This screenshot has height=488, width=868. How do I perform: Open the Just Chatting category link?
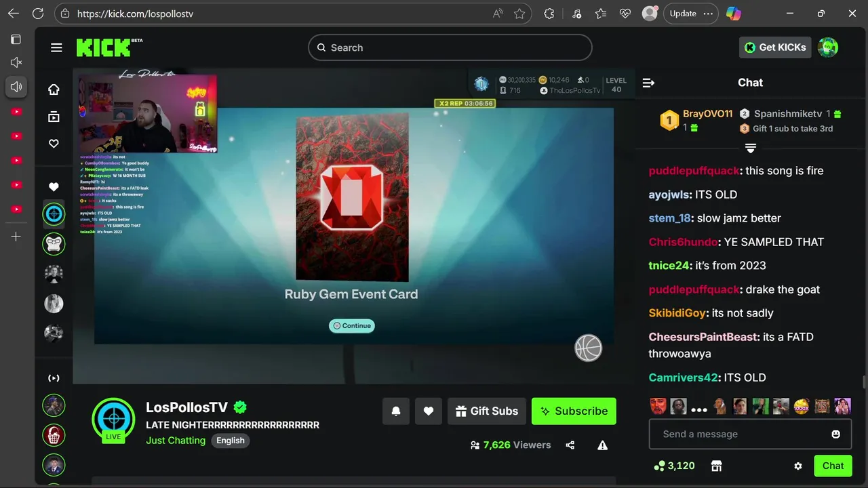(x=176, y=441)
